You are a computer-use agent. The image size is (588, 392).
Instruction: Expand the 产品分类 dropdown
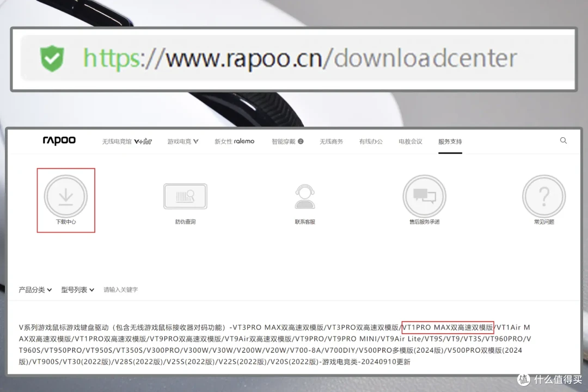[35, 290]
